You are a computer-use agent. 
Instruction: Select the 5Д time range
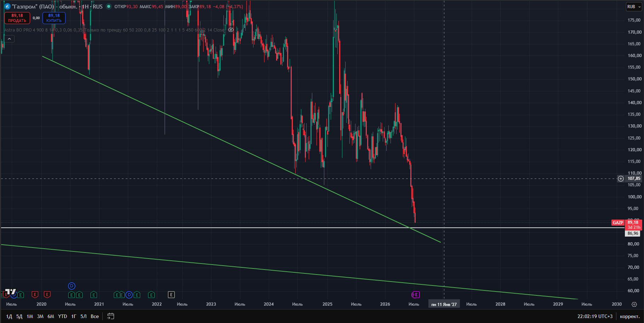[19, 316]
